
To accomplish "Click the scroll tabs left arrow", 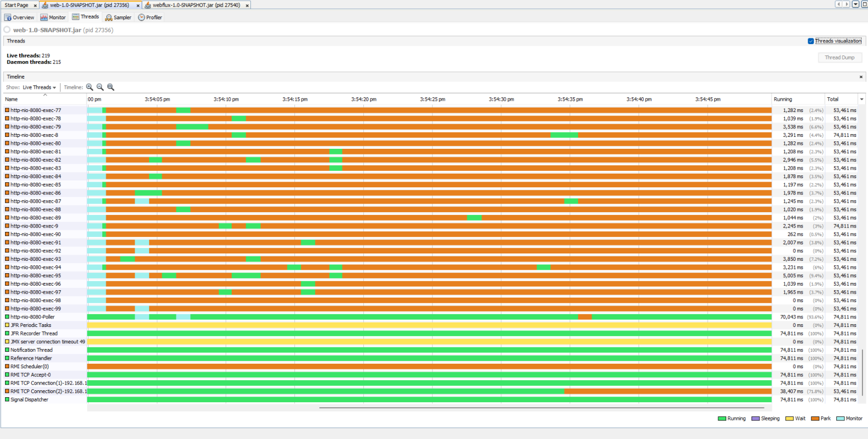I will [839, 5].
